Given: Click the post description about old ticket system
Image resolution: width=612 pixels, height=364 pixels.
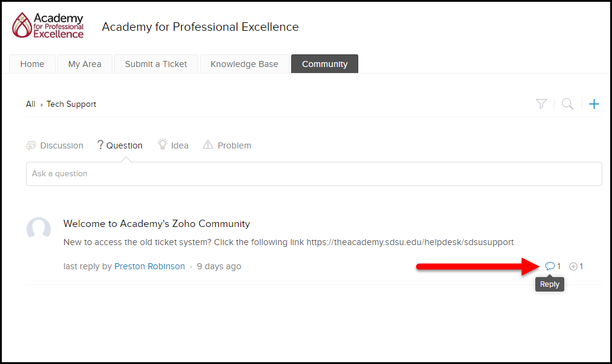Looking at the screenshot, I should tap(288, 242).
